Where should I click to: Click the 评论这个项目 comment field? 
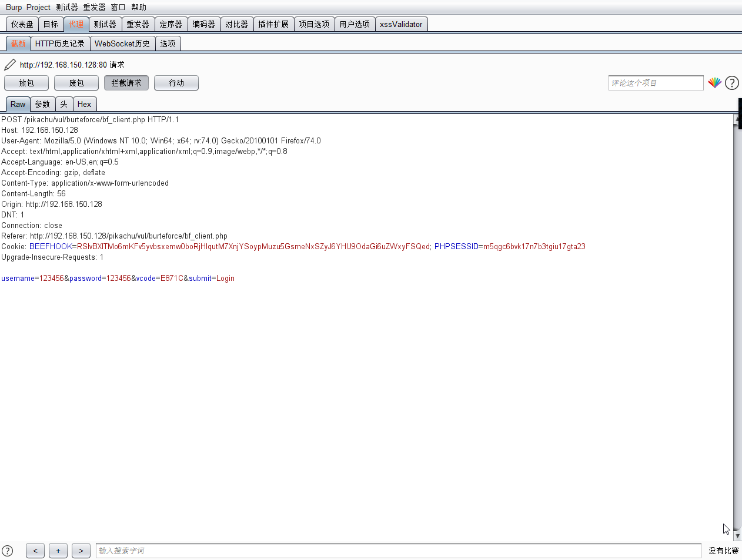click(656, 83)
